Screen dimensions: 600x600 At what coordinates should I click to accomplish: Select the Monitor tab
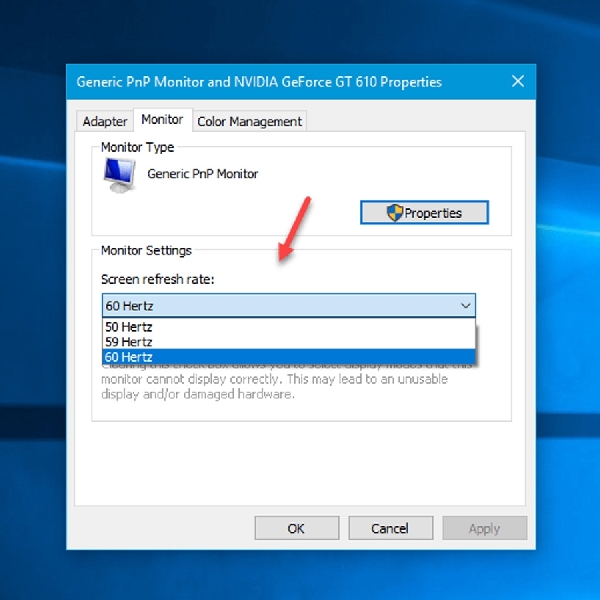point(162,120)
